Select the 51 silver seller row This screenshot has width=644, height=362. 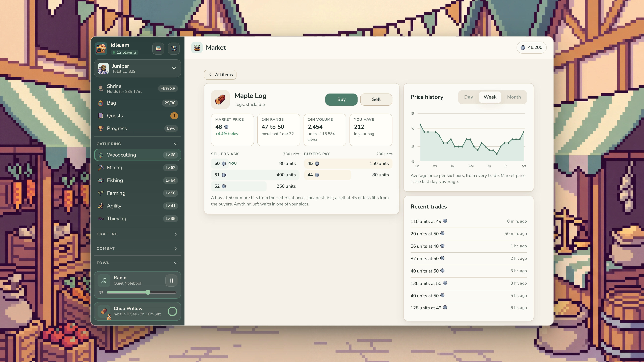tap(255, 175)
